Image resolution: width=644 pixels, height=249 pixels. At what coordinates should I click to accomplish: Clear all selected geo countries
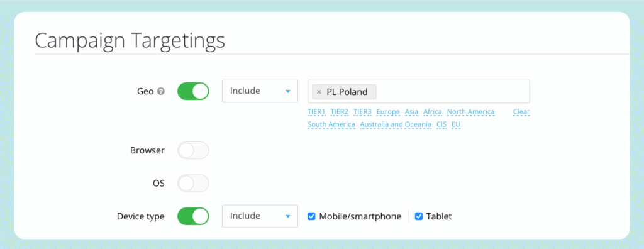pyautogui.click(x=521, y=112)
